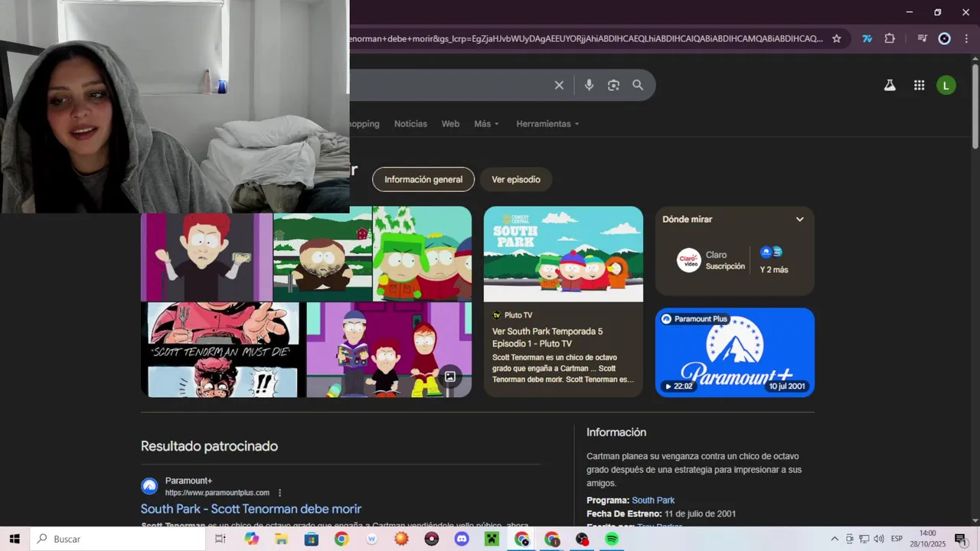
Task: Click the blue typing-test extension icon
Action: [x=867, y=38]
